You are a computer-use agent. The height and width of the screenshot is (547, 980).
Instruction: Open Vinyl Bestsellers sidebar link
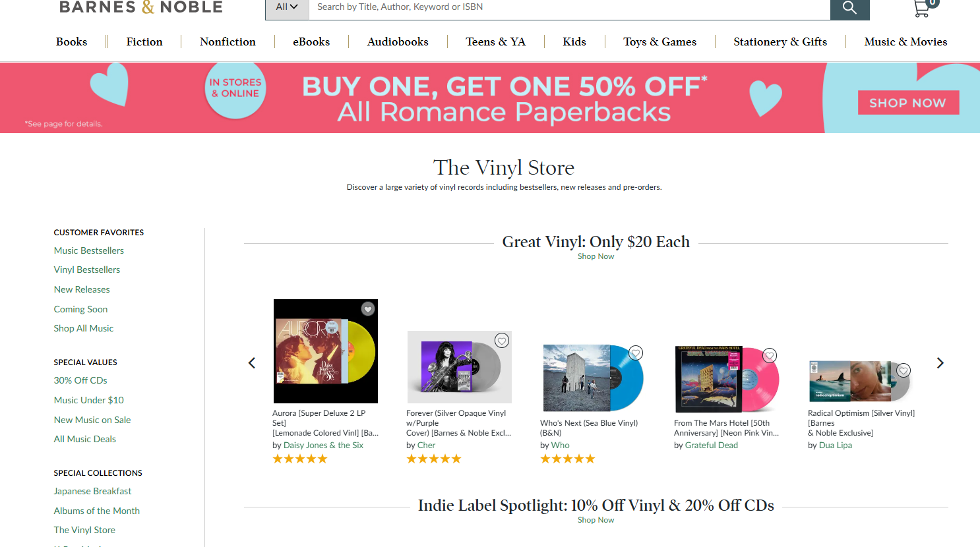click(x=87, y=270)
